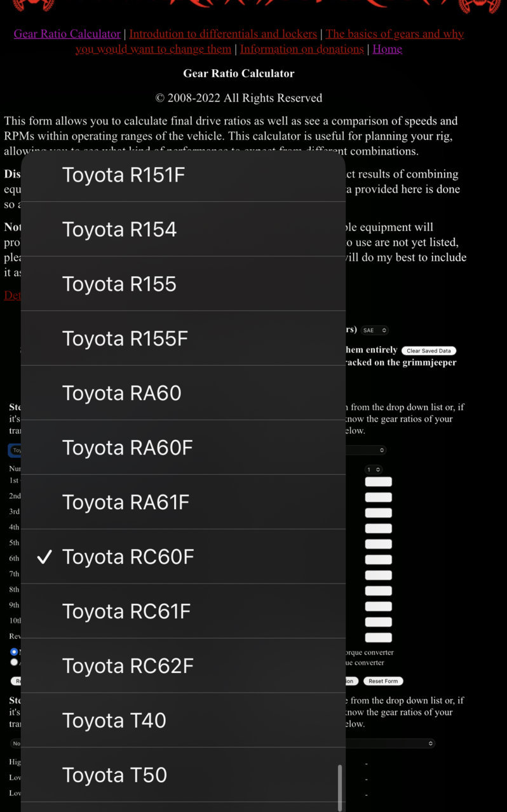Pick the Toyota RA61F option
This screenshot has width=507, height=812.
pos(183,502)
